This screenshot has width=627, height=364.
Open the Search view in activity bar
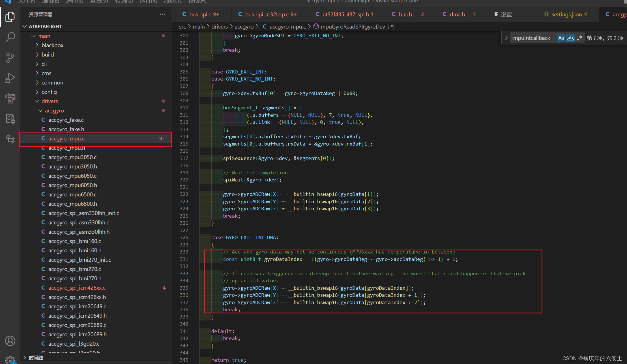pos(10,37)
